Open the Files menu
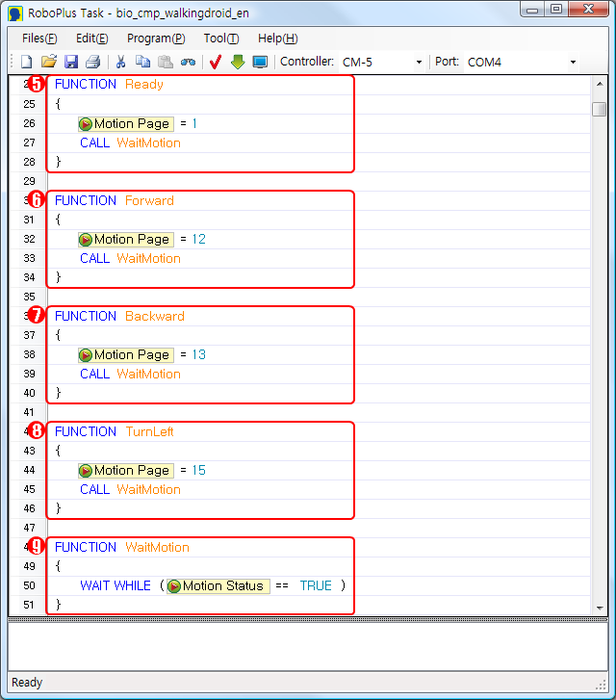This screenshot has height=700, width=616. pyautogui.click(x=39, y=39)
